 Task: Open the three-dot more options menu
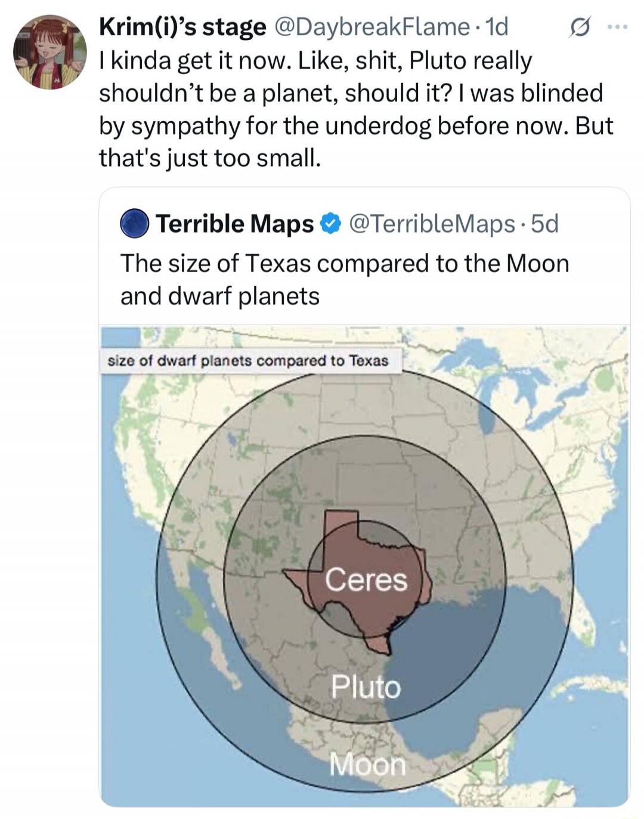[x=617, y=27]
